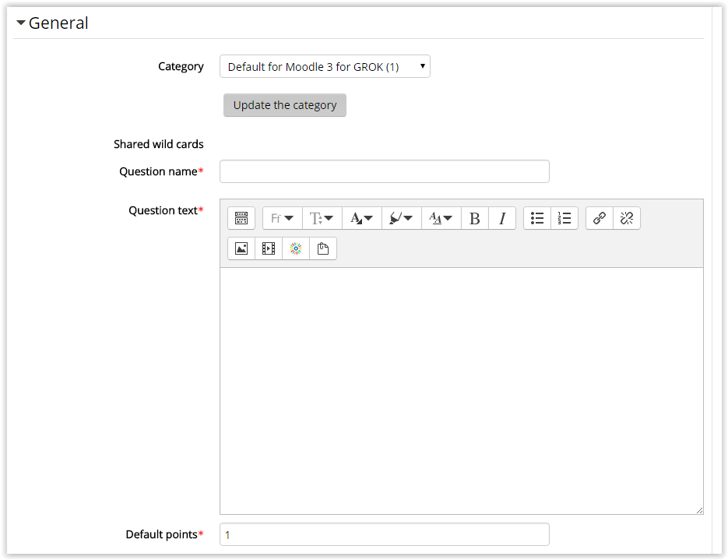This screenshot has height=560, width=728.
Task: Open the font color dropdown arrow
Action: click(361, 218)
